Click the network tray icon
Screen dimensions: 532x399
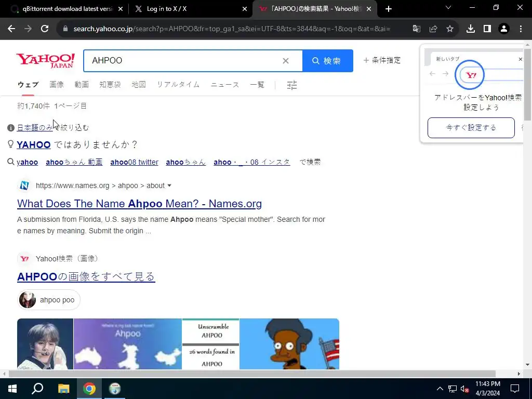(x=453, y=389)
